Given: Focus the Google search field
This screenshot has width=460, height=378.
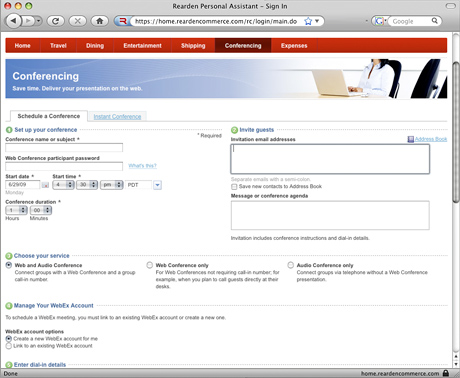Looking at the screenshot, I should point(411,21).
